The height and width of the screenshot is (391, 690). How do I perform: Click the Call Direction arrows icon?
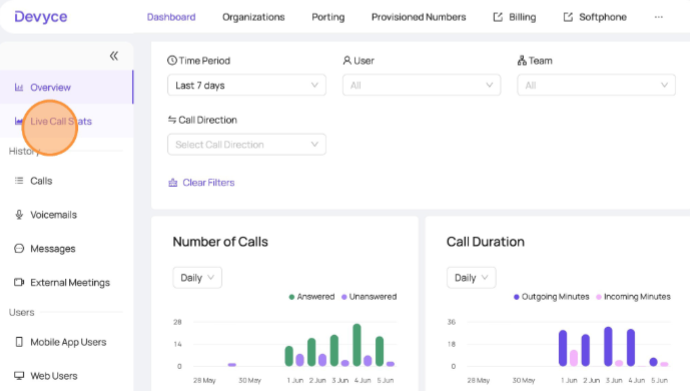coord(172,120)
